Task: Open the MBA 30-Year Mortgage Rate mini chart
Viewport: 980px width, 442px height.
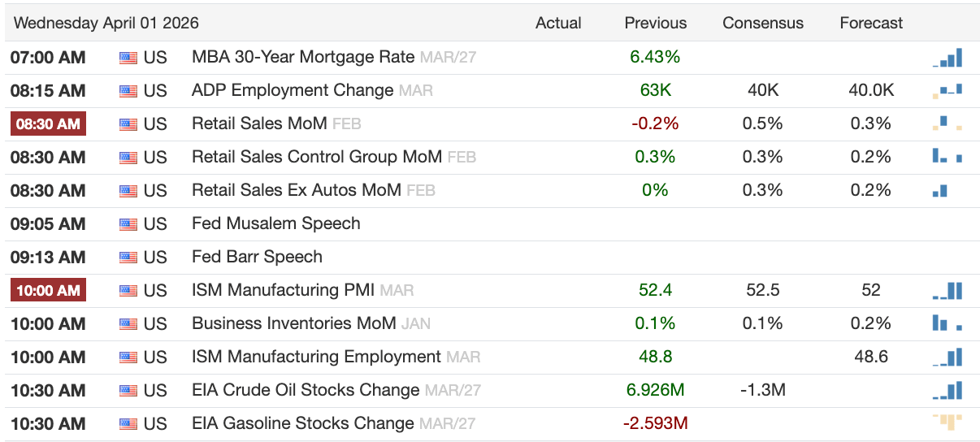Action: point(947,58)
